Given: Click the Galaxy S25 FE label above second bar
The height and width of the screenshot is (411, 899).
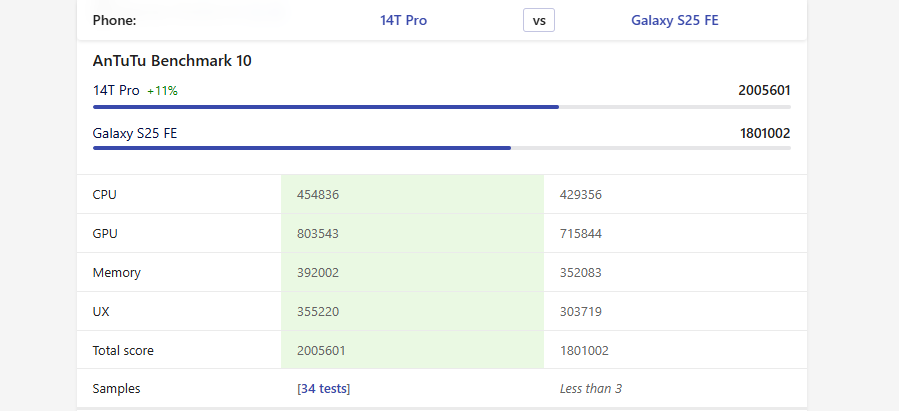Looking at the screenshot, I should point(135,134).
